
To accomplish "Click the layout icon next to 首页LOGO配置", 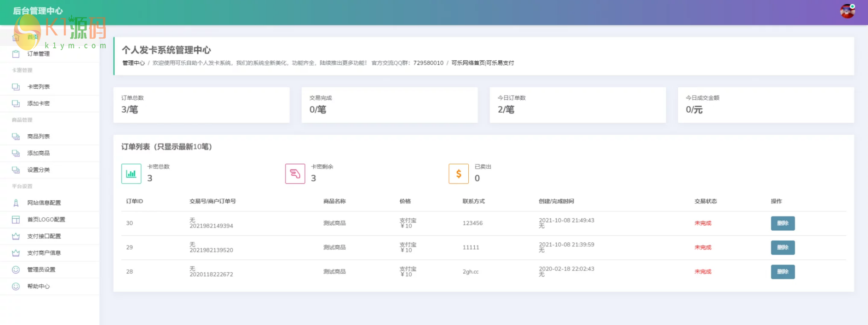I will (x=16, y=220).
